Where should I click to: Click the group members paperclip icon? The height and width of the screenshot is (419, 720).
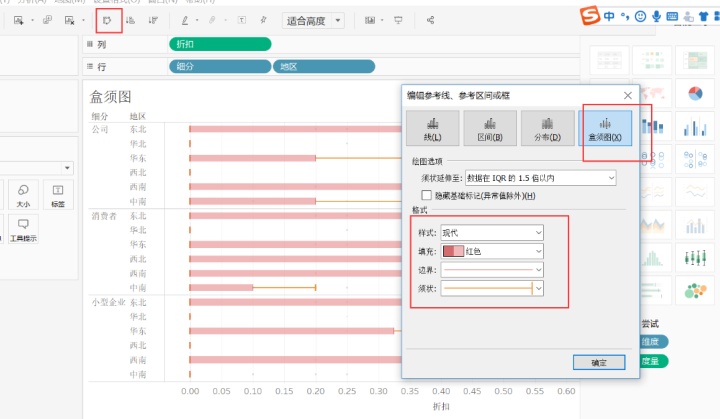[x=212, y=20]
